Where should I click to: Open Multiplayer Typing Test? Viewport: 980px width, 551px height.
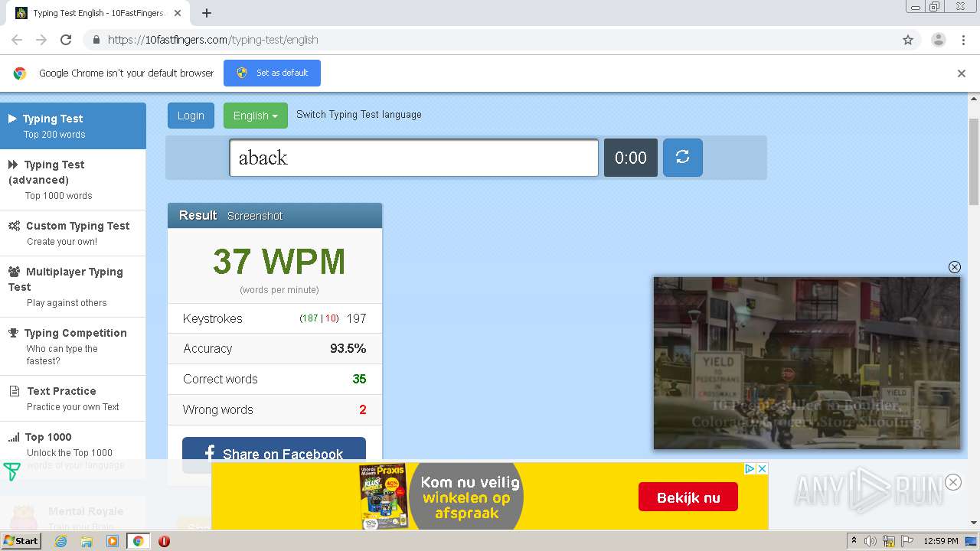(x=73, y=286)
